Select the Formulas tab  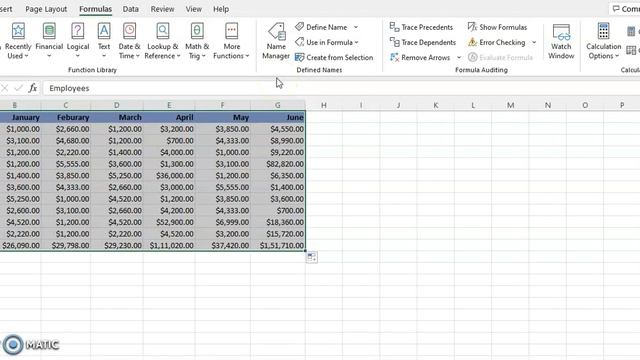(x=95, y=9)
